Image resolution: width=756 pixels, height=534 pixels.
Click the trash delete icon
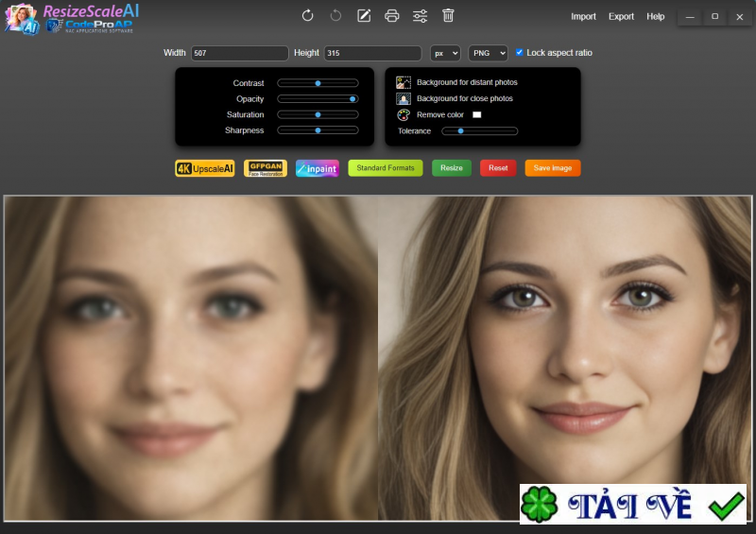coord(448,16)
